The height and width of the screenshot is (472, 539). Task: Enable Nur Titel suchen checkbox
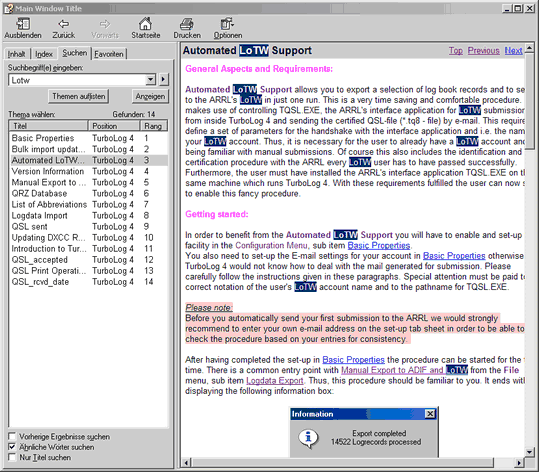tap(12, 457)
